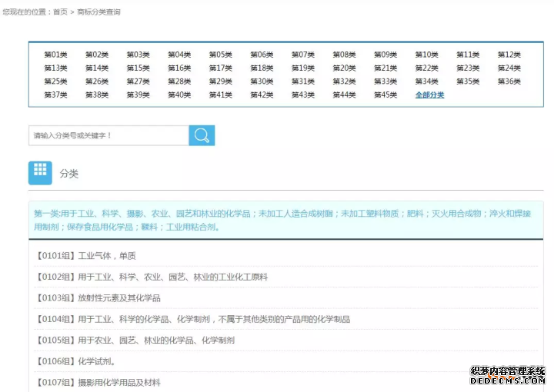Open group 0102 工业化工原料
Viewport: 554px width, 392px height.
pos(151,277)
